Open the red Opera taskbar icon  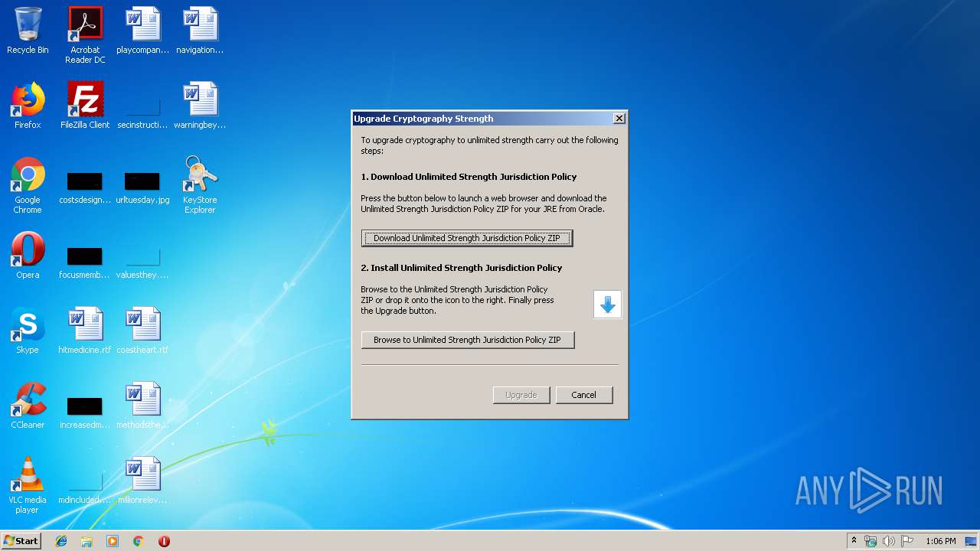coord(164,541)
